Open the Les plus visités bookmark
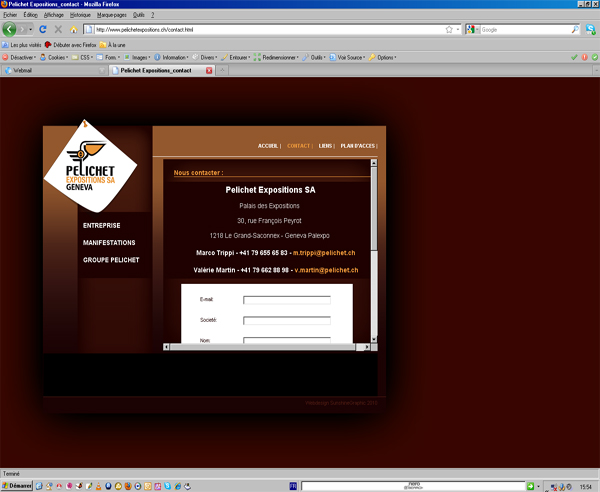Image resolution: width=600 pixels, height=492 pixels. point(21,45)
